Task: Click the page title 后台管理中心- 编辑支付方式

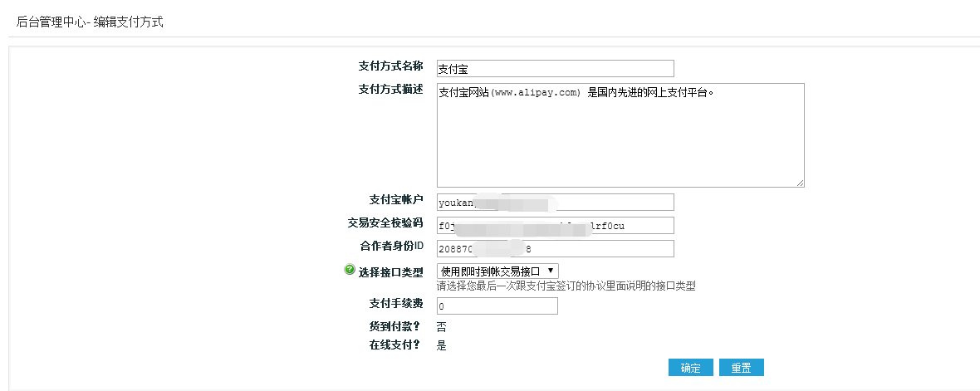Action: [x=90, y=22]
